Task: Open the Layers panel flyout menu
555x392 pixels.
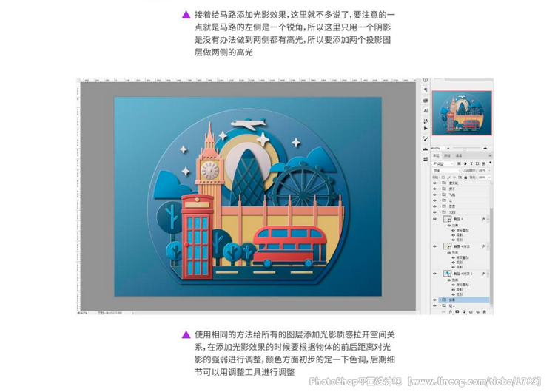Action: (x=490, y=155)
